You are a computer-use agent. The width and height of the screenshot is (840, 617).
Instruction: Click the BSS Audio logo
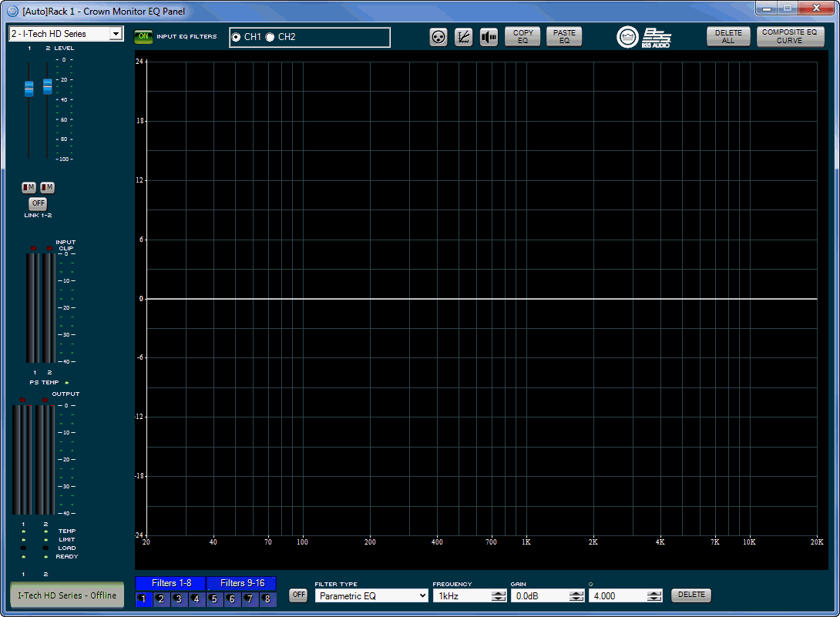coord(657,38)
